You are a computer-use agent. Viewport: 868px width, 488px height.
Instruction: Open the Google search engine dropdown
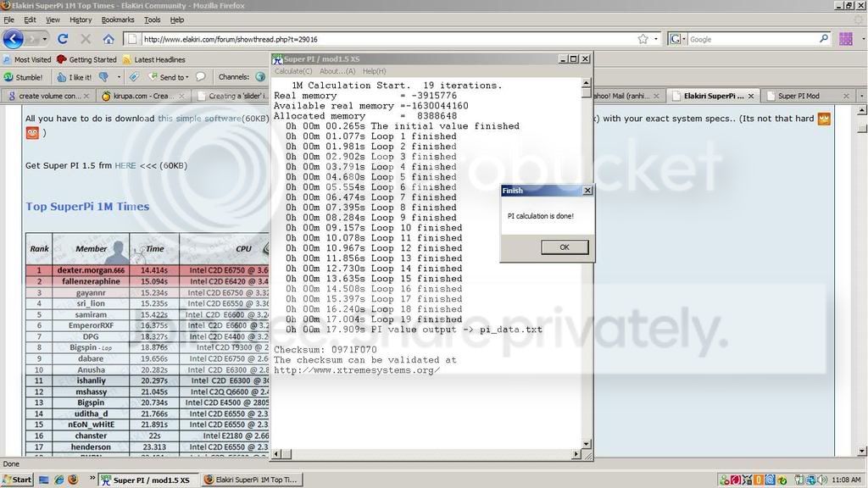click(x=684, y=39)
